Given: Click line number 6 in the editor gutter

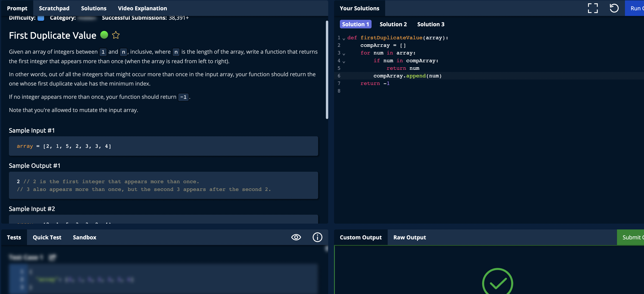Looking at the screenshot, I should pyautogui.click(x=339, y=76).
